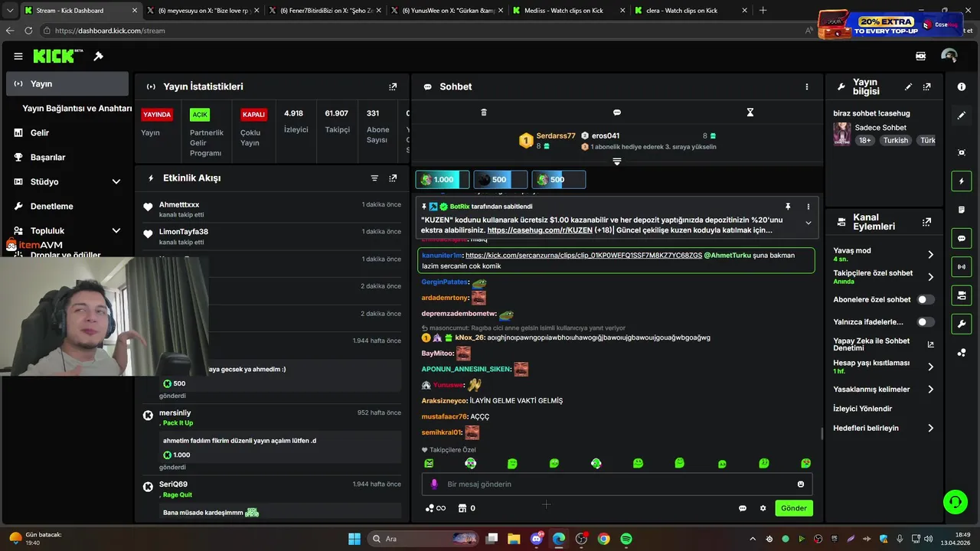Open the pinned message three-dot menu

[808, 207]
